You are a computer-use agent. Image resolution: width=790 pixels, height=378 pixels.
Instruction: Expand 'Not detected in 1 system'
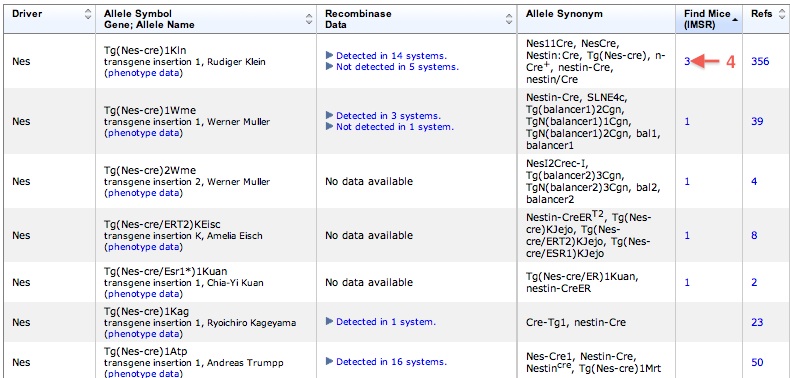(x=390, y=127)
